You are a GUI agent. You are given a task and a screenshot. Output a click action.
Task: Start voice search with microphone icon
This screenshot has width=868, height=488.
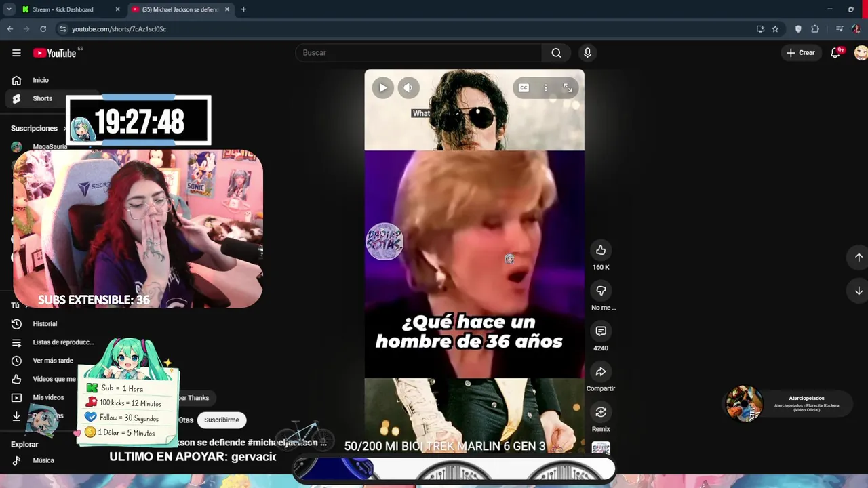(587, 53)
